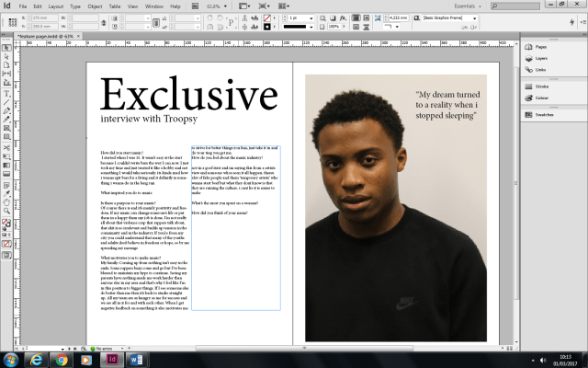Select the Line tool
This screenshot has height=368, width=588.
coord(6,102)
